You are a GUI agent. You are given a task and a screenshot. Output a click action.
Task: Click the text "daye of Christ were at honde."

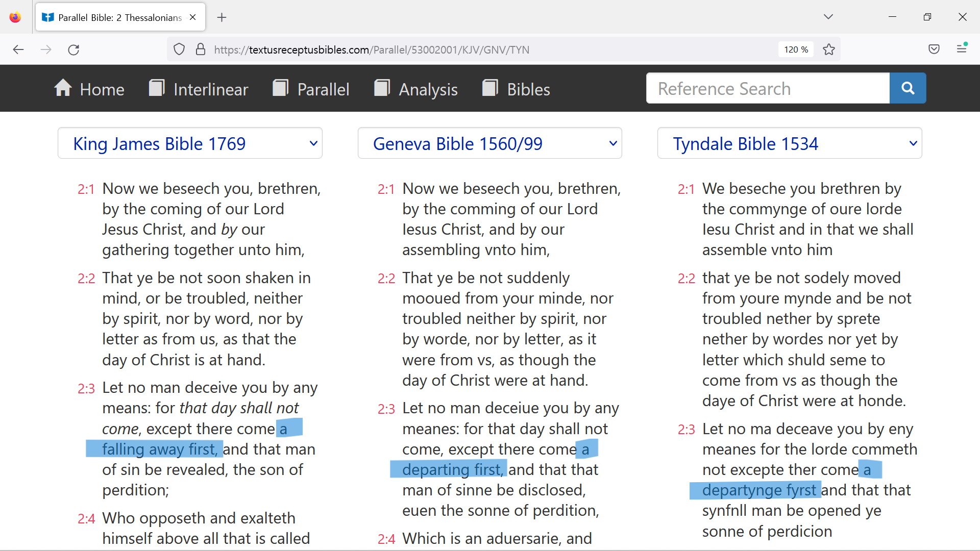(x=804, y=400)
